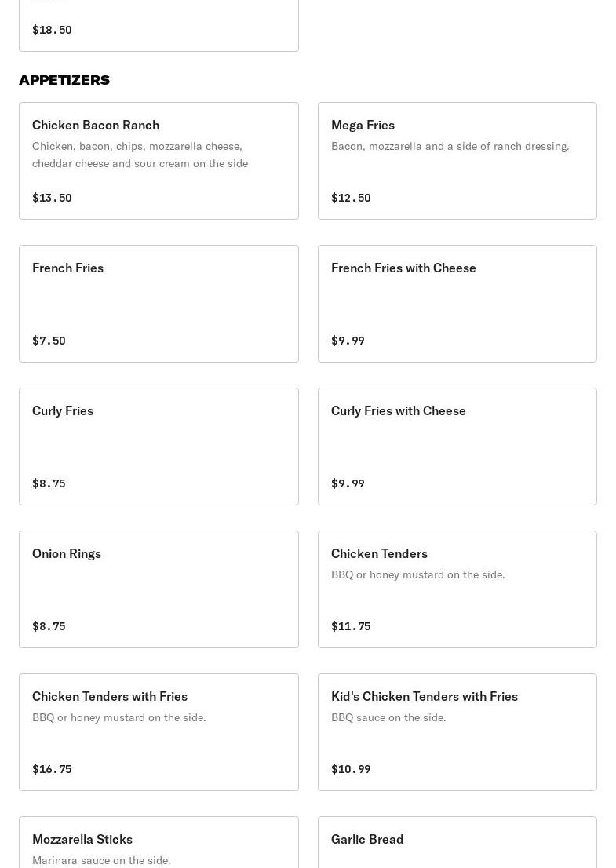Image resolution: width=616 pixels, height=868 pixels.
Task: Click the $10.99 Kid's Chicken Tenders price
Action: coord(351,769)
